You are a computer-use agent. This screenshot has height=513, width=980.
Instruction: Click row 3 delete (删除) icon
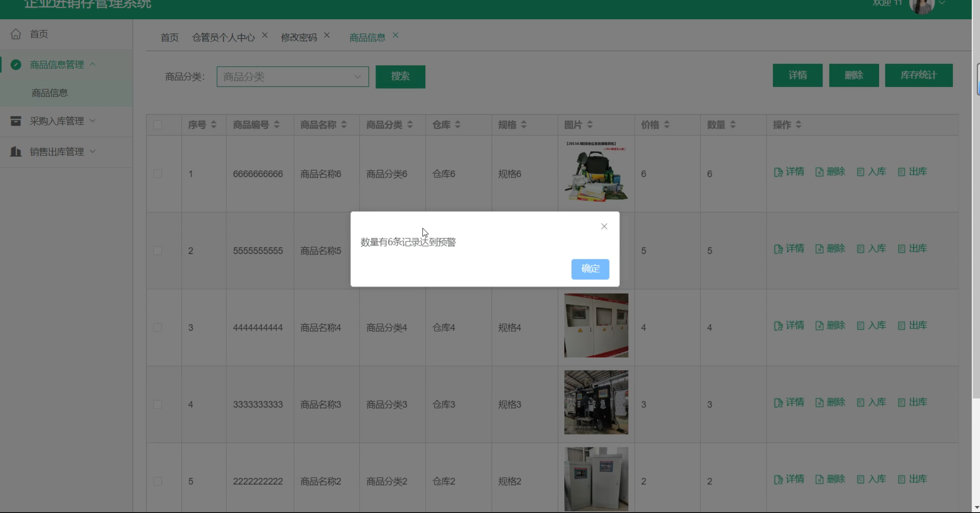click(819, 326)
